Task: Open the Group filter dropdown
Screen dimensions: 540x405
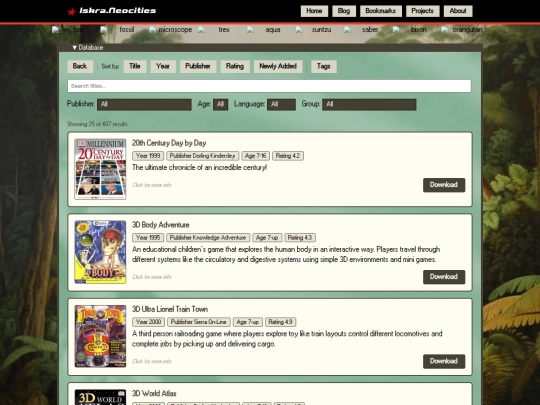Action: tap(369, 104)
